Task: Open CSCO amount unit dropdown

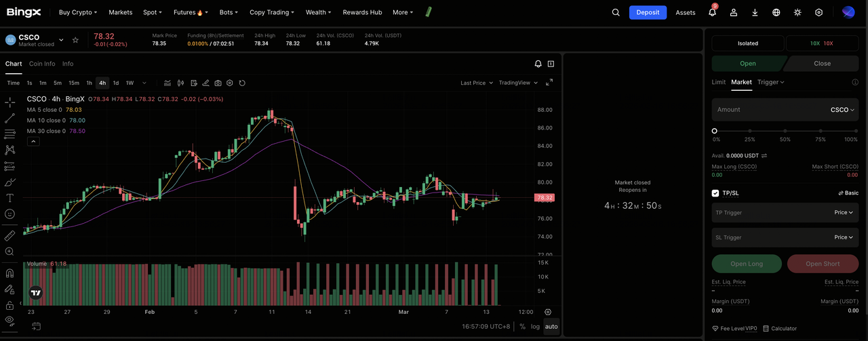Action: point(842,110)
